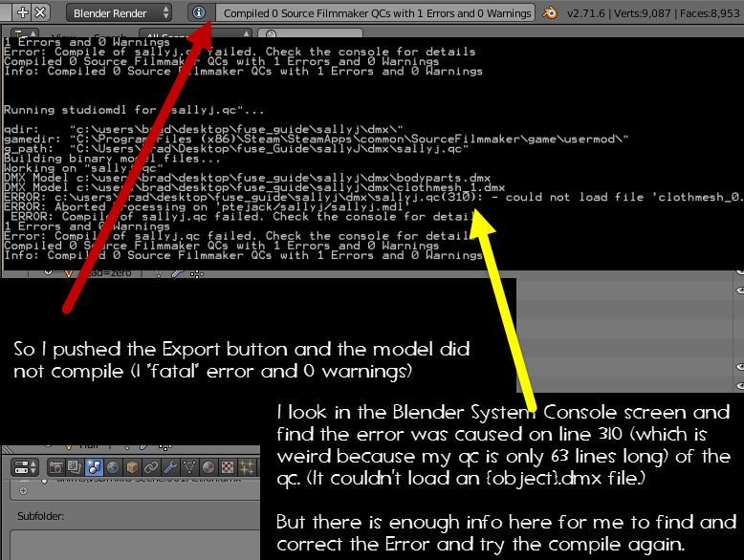
Task: Click the 'ERROR: Aborted Processing on' console line
Action: [207, 206]
